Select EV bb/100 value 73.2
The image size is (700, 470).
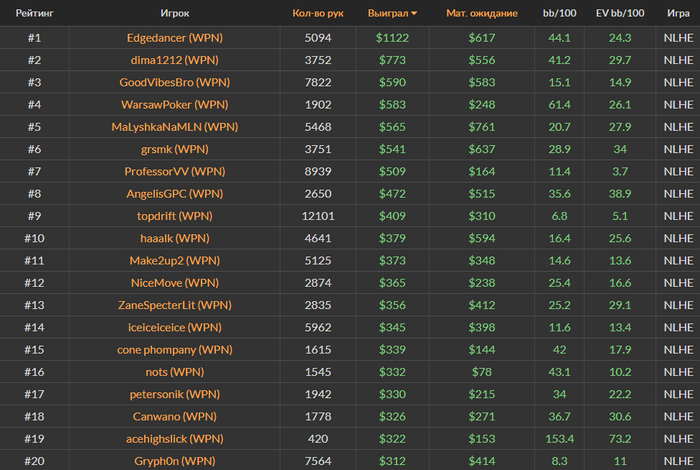[x=620, y=439]
